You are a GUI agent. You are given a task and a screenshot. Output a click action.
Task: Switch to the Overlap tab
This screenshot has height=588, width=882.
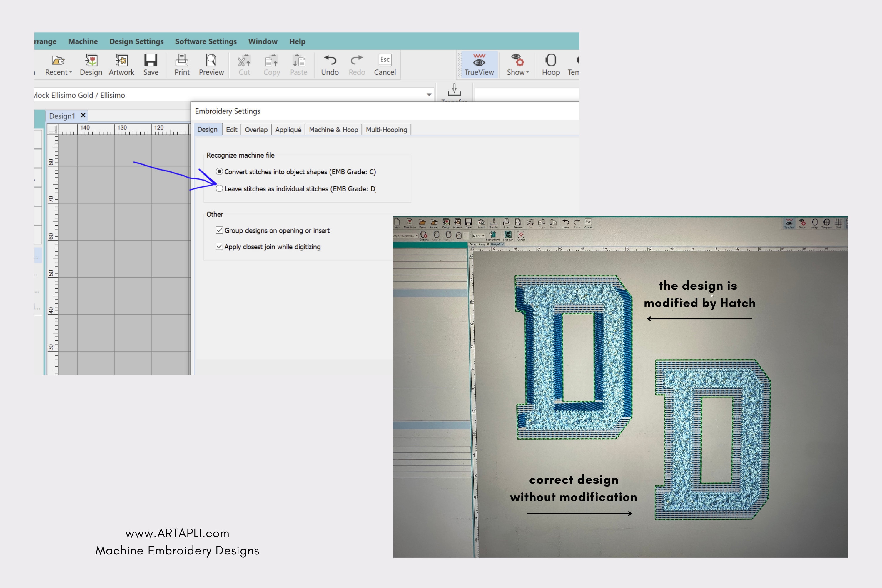(256, 129)
